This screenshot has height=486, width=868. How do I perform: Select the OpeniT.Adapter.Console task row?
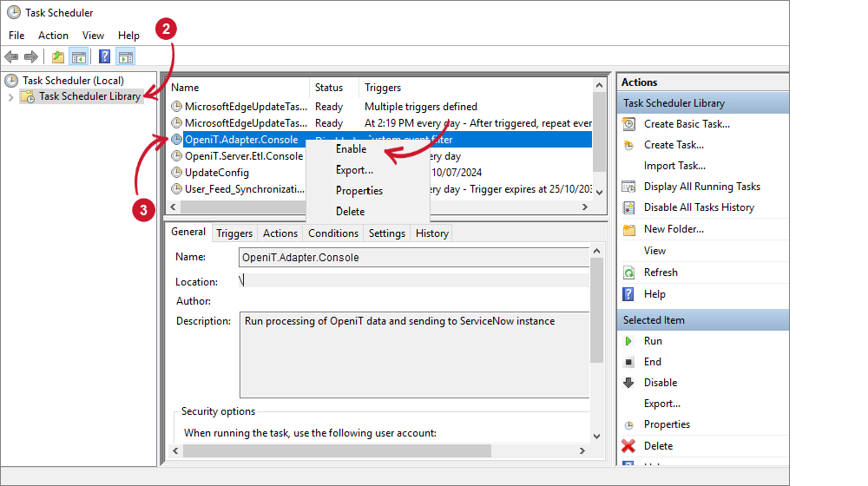point(380,140)
